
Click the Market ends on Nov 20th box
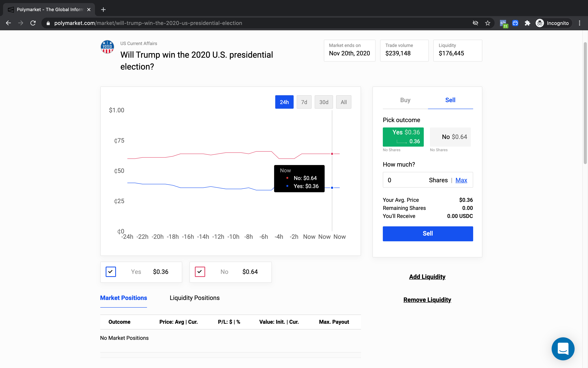pyautogui.click(x=349, y=50)
